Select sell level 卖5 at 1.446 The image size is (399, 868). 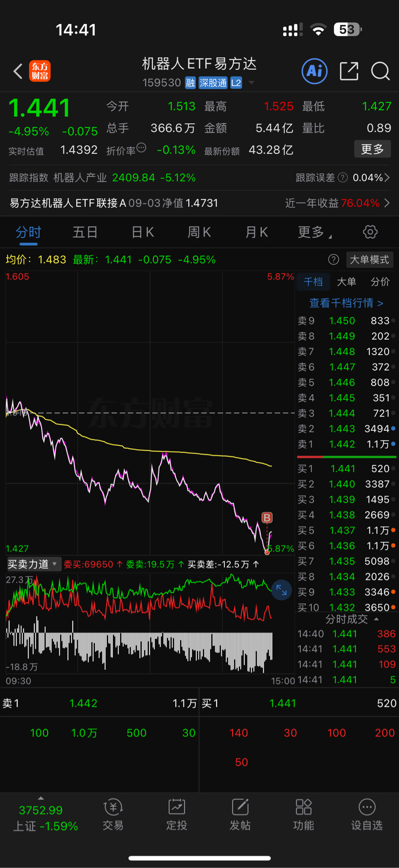[x=347, y=382]
